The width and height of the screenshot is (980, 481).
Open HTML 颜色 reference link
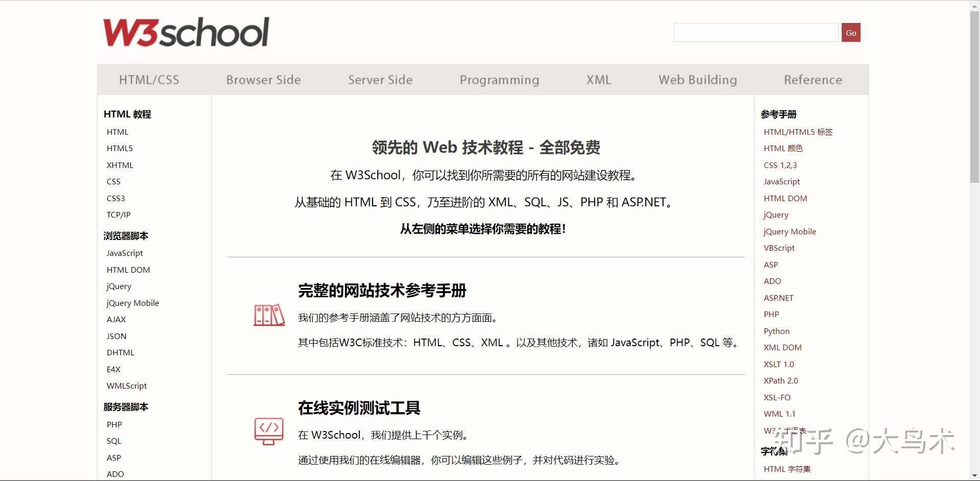(x=783, y=148)
